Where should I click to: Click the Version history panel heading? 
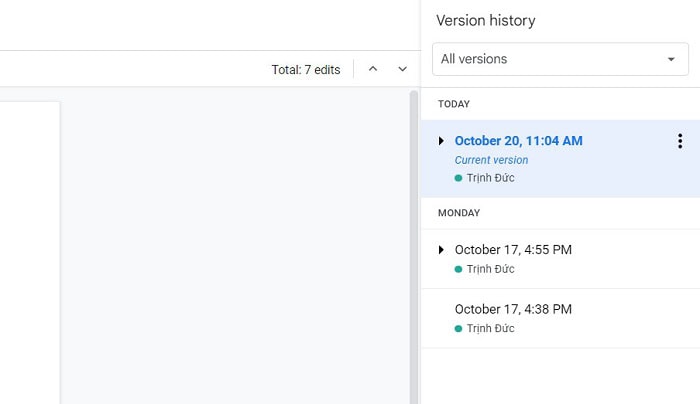tap(485, 20)
